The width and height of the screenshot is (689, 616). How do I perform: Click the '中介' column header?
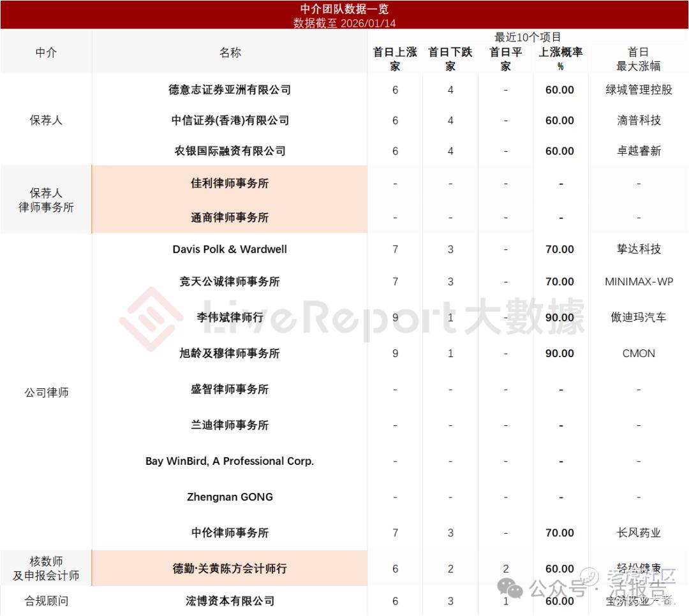click(46, 53)
